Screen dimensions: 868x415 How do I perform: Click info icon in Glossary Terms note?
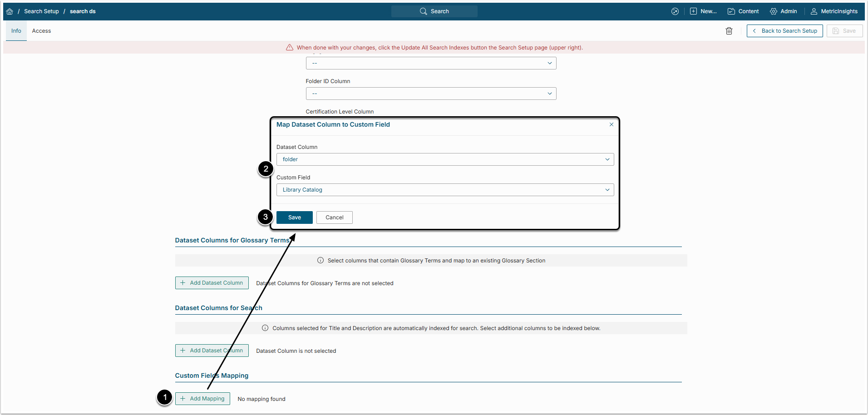321,261
